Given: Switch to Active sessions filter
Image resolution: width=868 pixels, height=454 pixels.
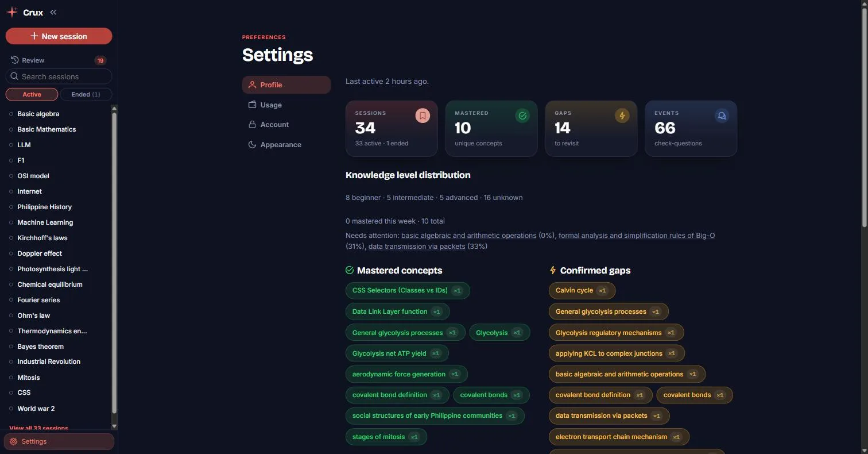Looking at the screenshot, I should [x=32, y=94].
